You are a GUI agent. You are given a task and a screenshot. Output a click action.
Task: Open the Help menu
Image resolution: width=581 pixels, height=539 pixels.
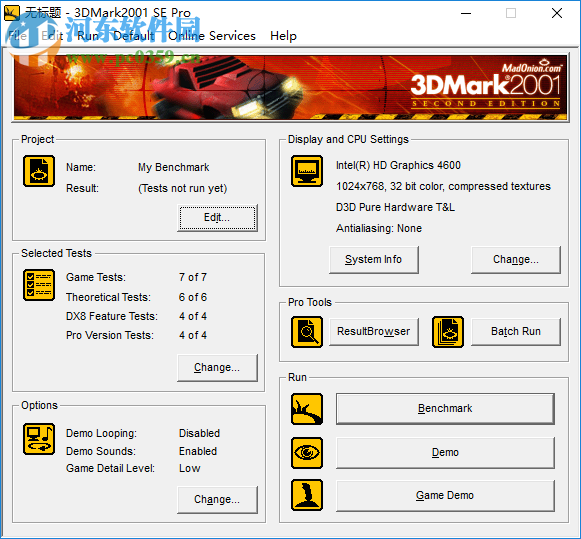click(283, 36)
